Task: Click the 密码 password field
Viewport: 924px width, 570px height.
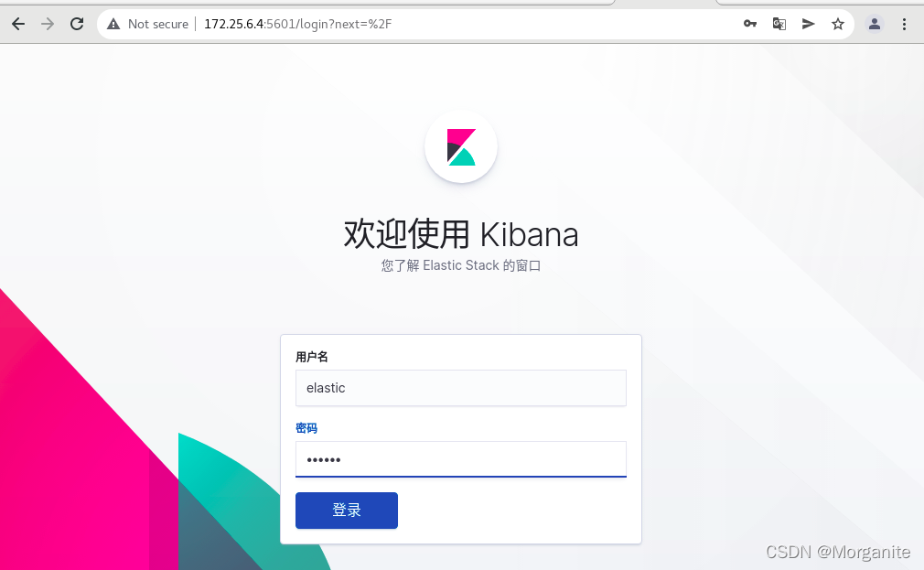Action: pos(461,459)
